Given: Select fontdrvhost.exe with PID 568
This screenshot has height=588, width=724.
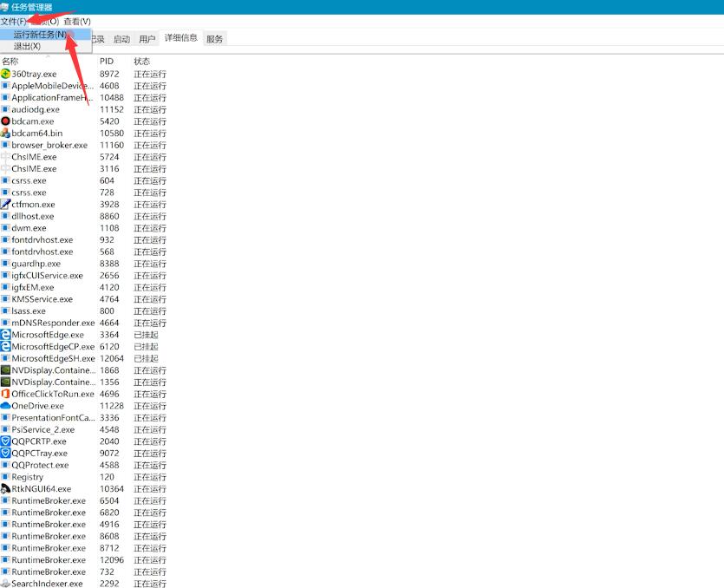Looking at the screenshot, I should (x=42, y=252).
